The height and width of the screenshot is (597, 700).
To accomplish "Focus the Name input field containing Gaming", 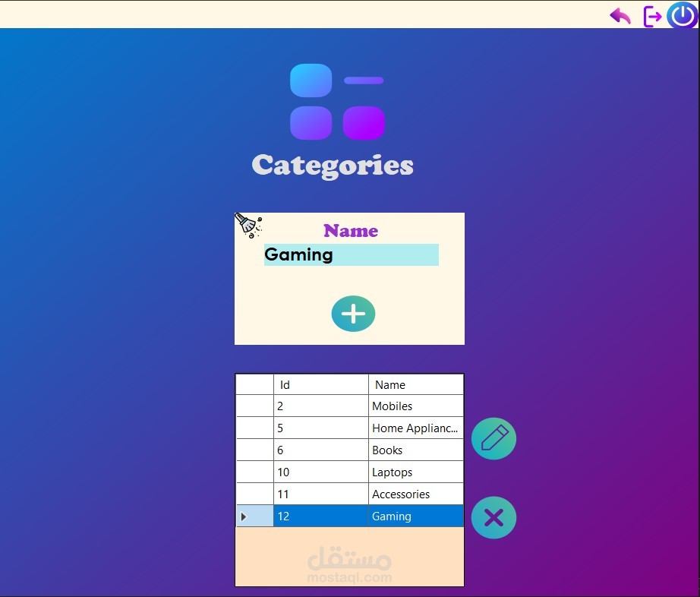I will click(x=352, y=254).
